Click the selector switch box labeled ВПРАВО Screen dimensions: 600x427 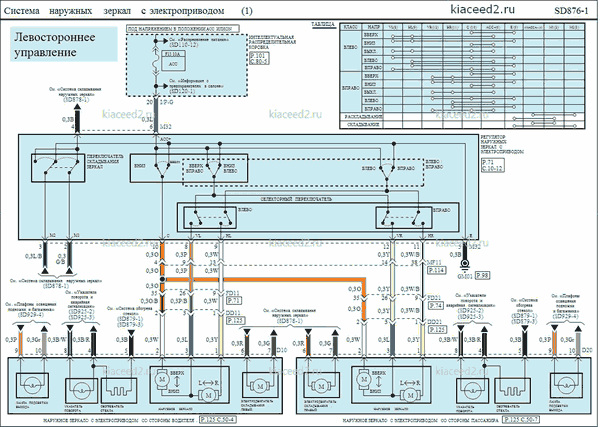(404, 218)
